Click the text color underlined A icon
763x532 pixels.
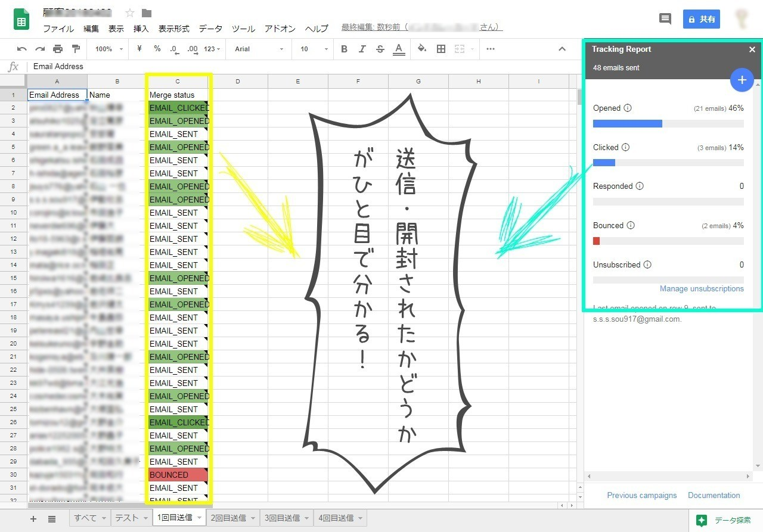coord(399,49)
